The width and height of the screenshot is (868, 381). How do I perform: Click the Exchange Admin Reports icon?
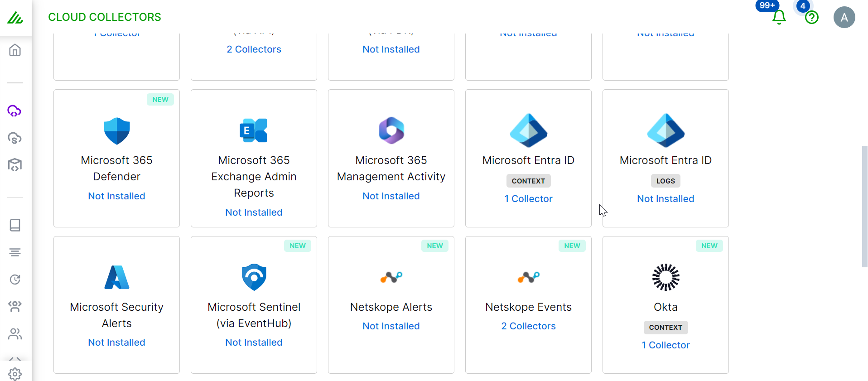click(x=254, y=130)
